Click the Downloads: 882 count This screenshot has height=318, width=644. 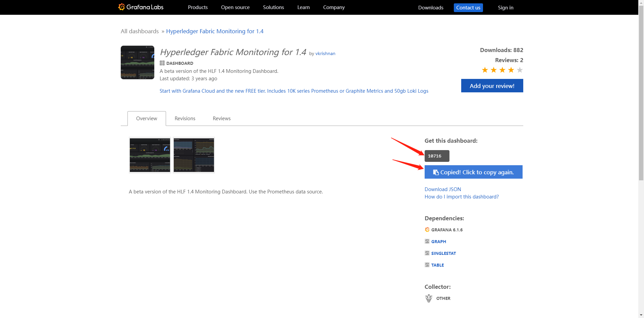pyautogui.click(x=501, y=50)
